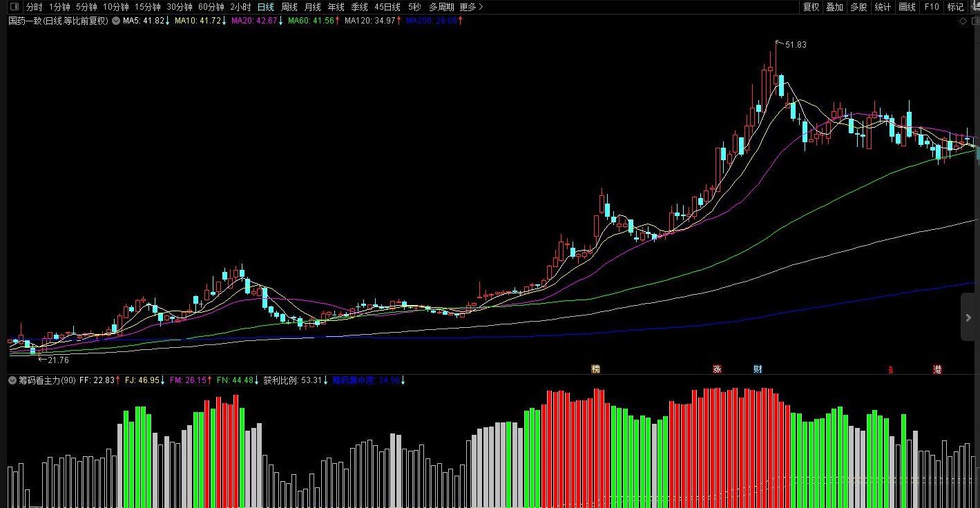Open the 画线 drawing tools
Image resolution: width=980 pixels, height=508 pixels.
[x=907, y=7]
